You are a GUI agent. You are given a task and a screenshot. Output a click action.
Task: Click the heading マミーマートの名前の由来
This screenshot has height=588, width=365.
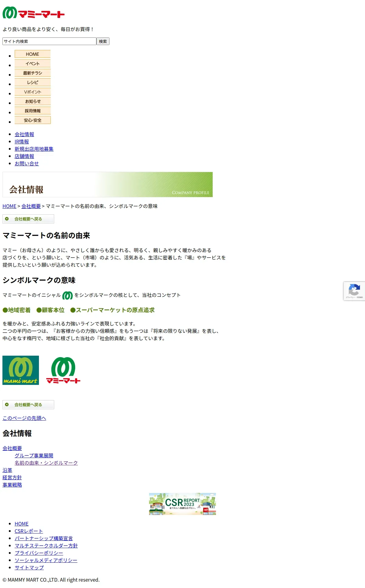coord(46,235)
